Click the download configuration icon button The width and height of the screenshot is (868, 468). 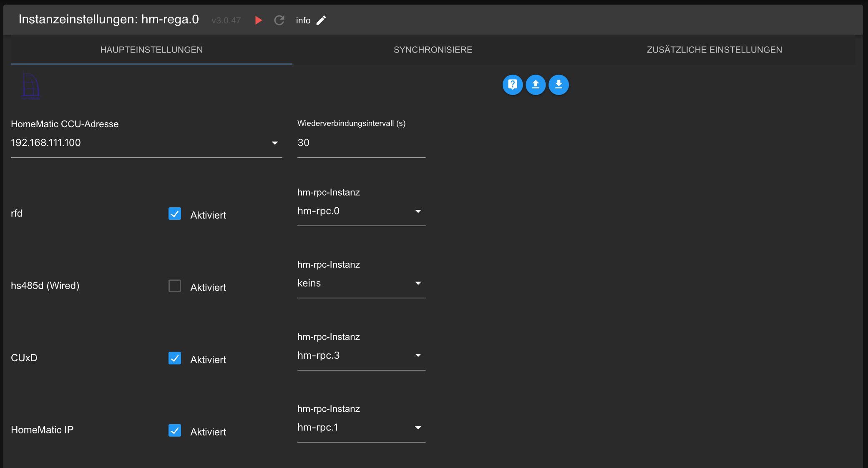click(x=559, y=85)
